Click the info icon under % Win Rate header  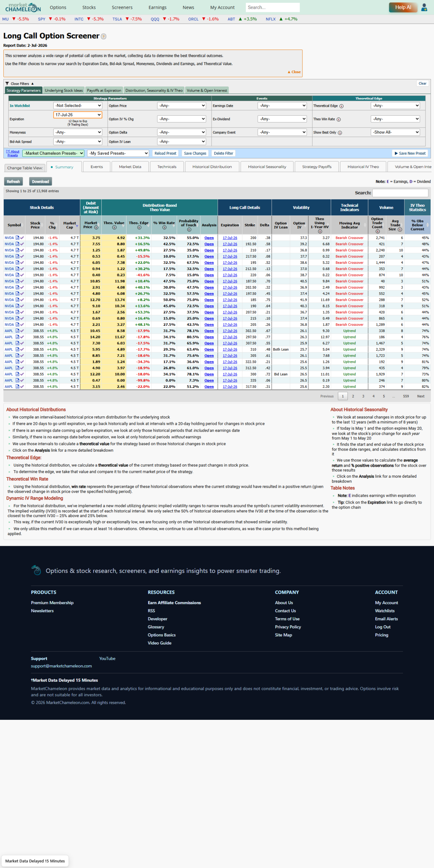point(164,228)
